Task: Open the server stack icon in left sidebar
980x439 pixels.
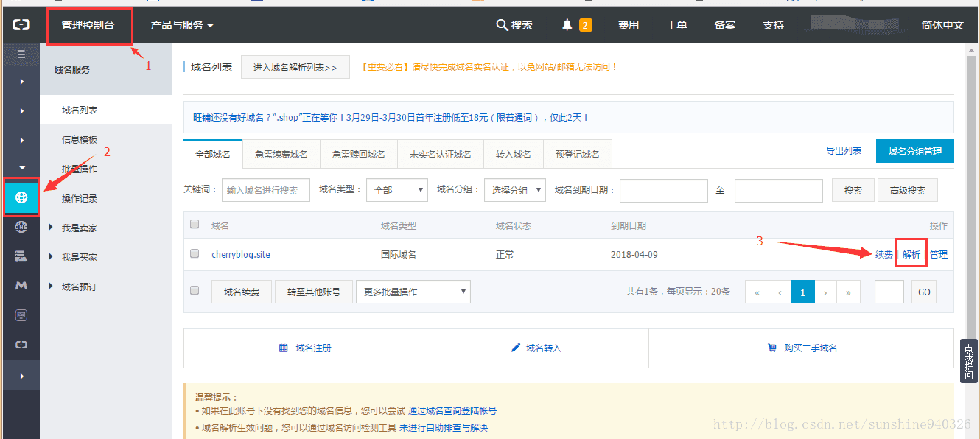Action: [21, 256]
